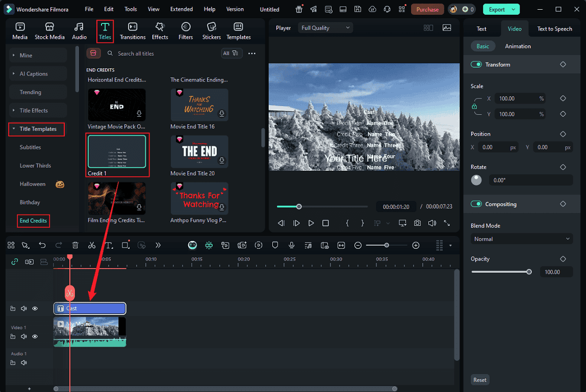Open the Full Quality dropdown

325,28
